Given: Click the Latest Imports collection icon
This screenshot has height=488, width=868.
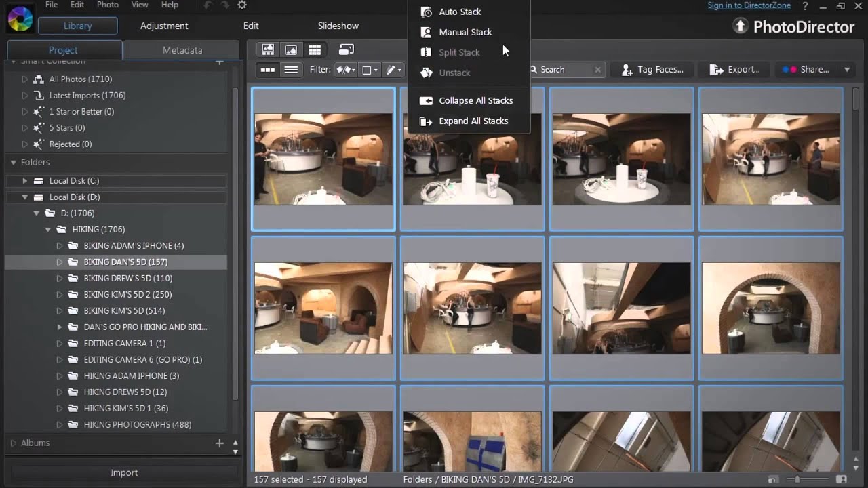Looking at the screenshot, I should click(x=39, y=96).
